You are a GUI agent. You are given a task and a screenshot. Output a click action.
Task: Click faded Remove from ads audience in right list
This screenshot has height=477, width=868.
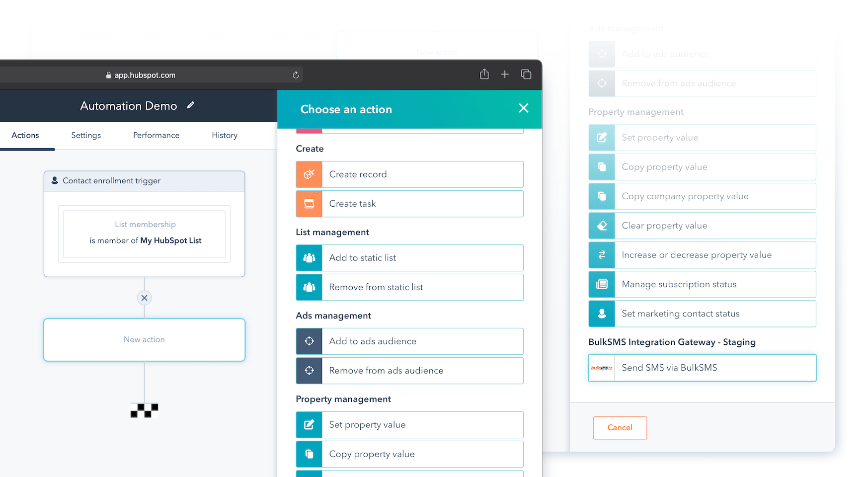point(702,83)
